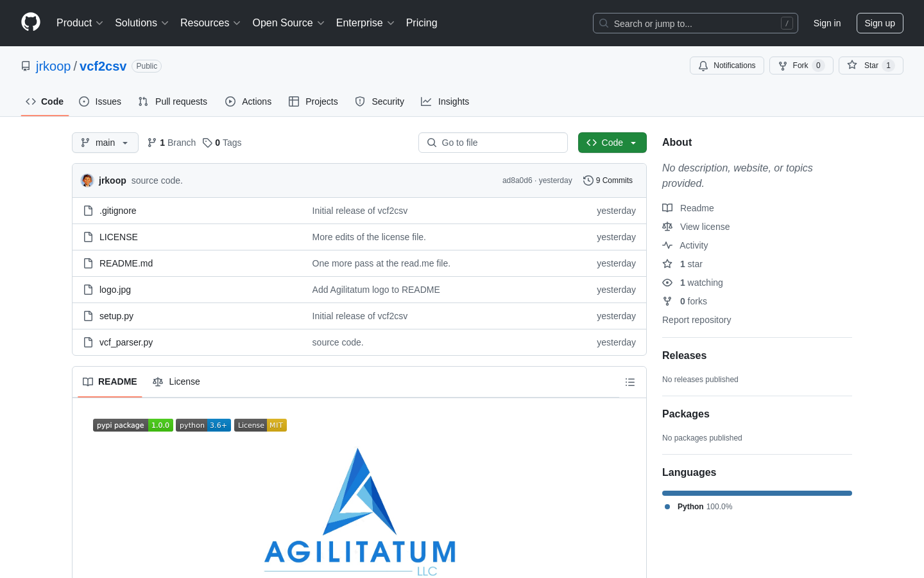Open the Pricing page

422,23
